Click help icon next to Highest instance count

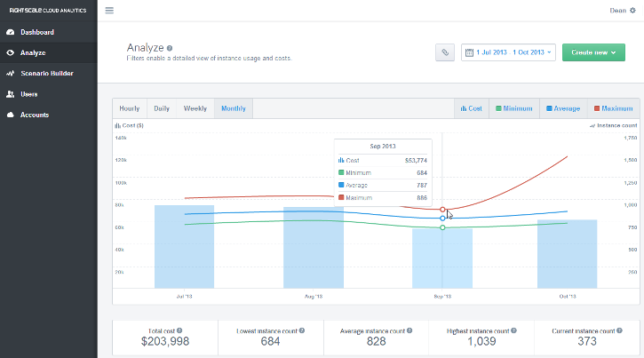tap(513, 330)
